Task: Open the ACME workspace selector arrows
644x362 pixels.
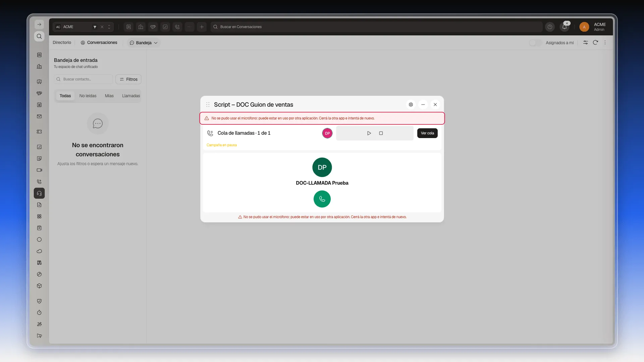Action: coord(109,27)
